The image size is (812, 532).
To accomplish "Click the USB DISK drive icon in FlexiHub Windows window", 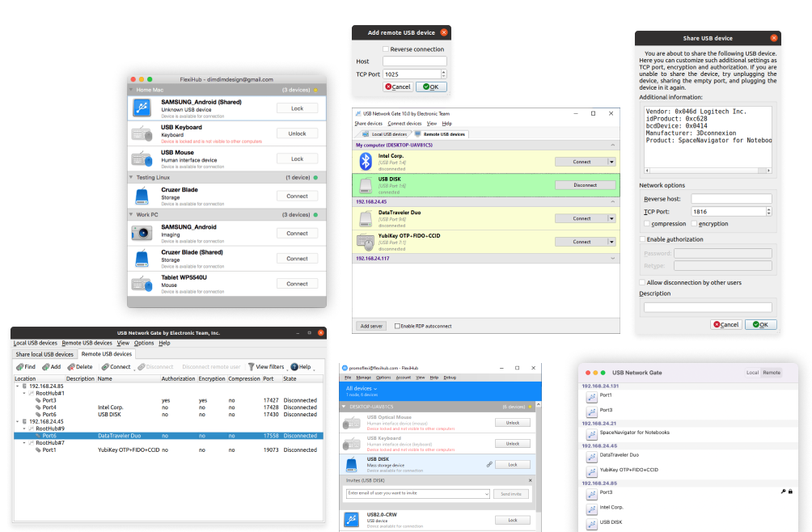I will tap(352, 464).
